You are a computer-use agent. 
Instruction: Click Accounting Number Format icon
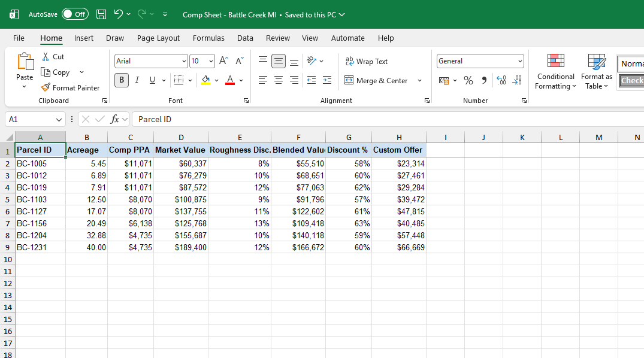click(443, 80)
